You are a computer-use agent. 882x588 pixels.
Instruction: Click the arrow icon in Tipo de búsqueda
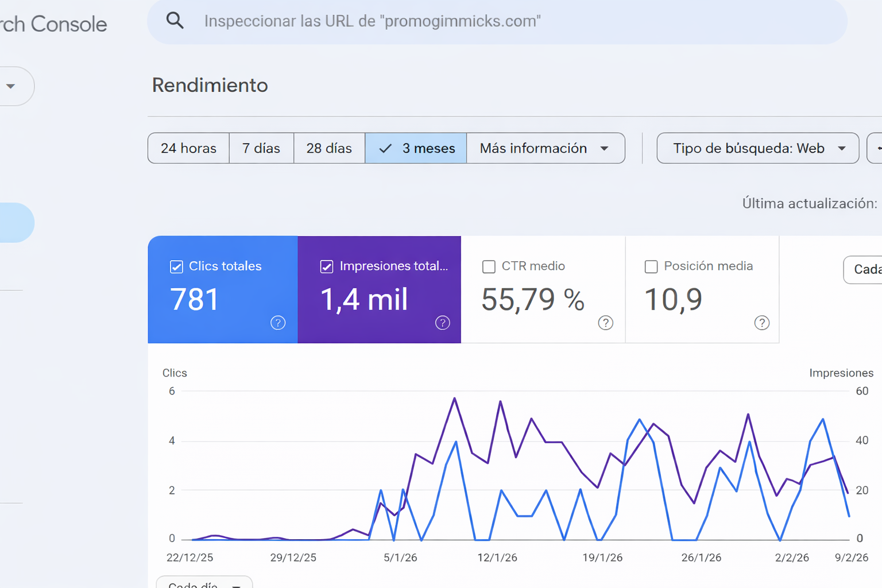[x=841, y=149]
